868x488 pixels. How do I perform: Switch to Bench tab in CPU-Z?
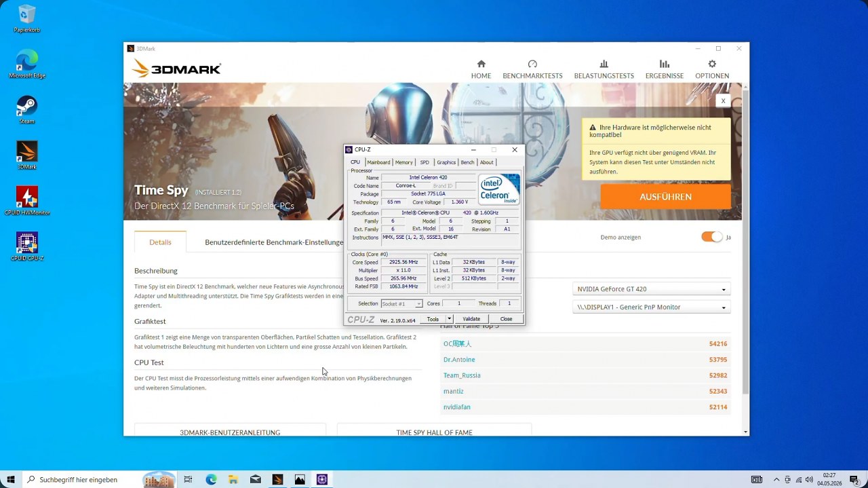coord(468,162)
